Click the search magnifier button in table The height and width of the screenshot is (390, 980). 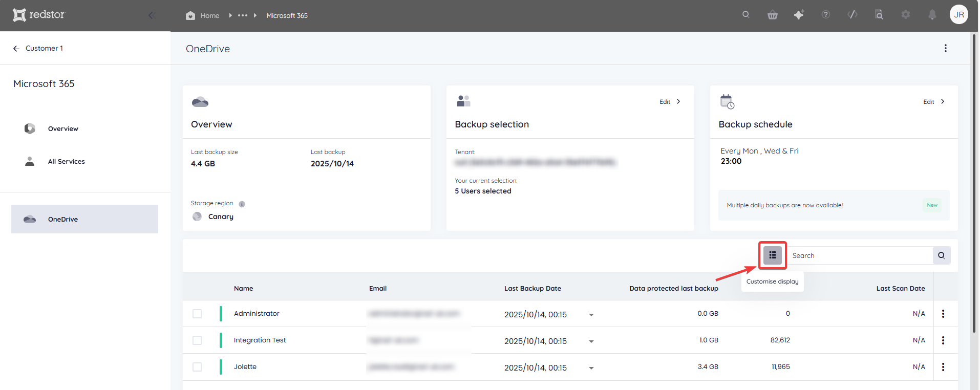coord(942,255)
